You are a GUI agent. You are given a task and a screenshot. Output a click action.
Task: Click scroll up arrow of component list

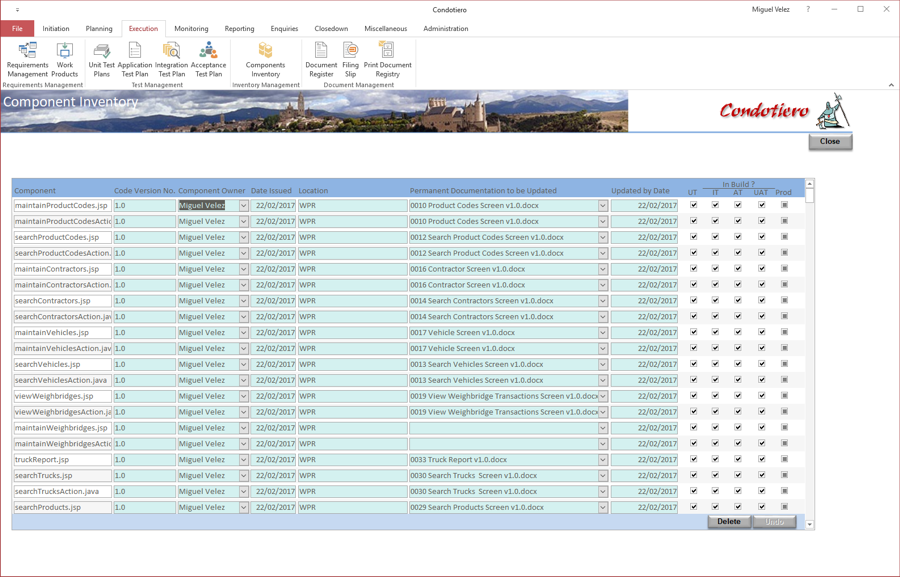click(809, 184)
